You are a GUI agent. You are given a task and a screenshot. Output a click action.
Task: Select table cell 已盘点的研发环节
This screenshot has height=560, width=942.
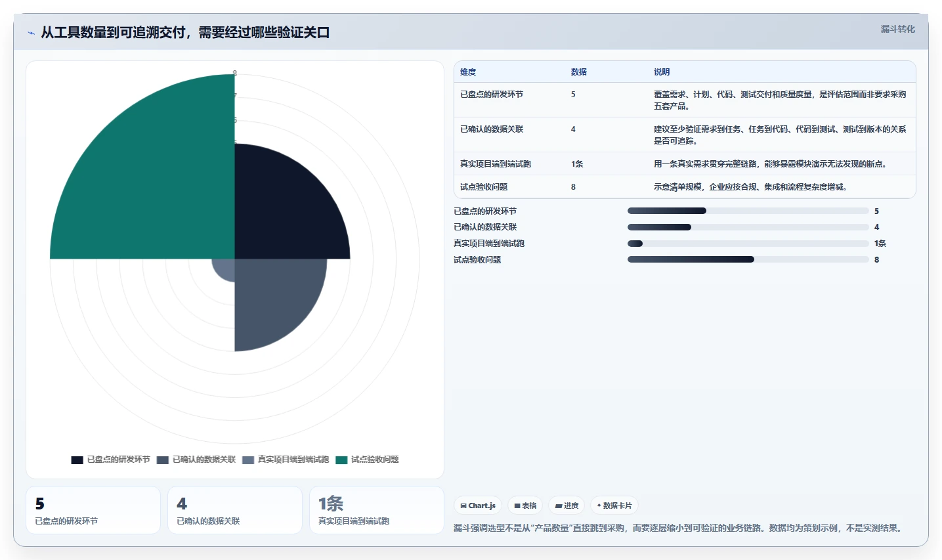[x=492, y=95]
